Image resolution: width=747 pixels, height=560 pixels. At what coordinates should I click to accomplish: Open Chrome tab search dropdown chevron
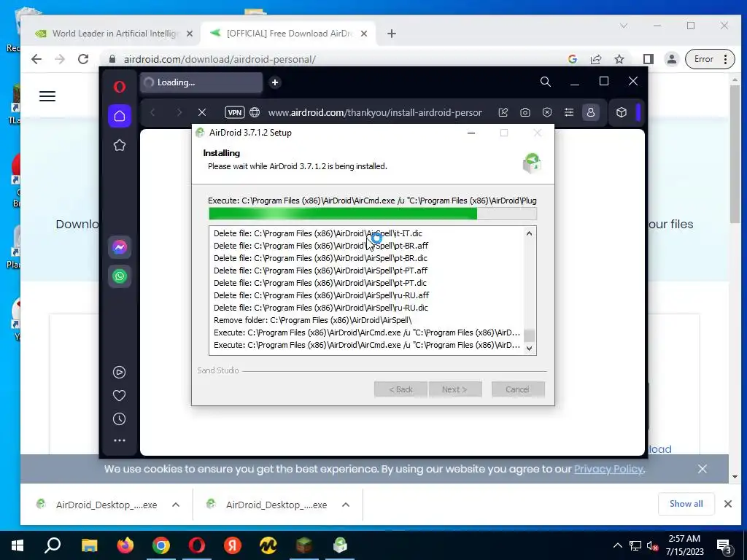click(x=624, y=26)
